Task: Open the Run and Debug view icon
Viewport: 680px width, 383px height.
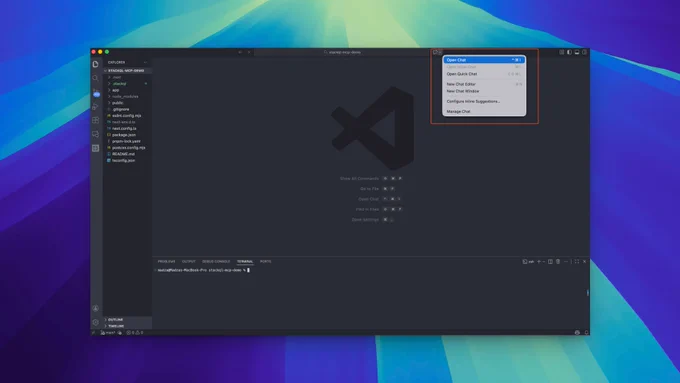Action: tap(95, 106)
